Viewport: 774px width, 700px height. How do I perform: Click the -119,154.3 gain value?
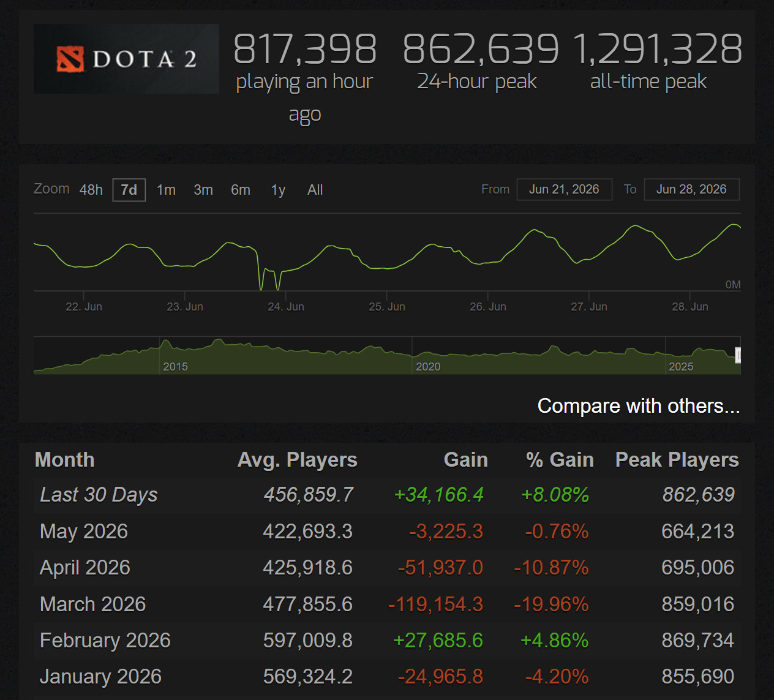(436, 604)
